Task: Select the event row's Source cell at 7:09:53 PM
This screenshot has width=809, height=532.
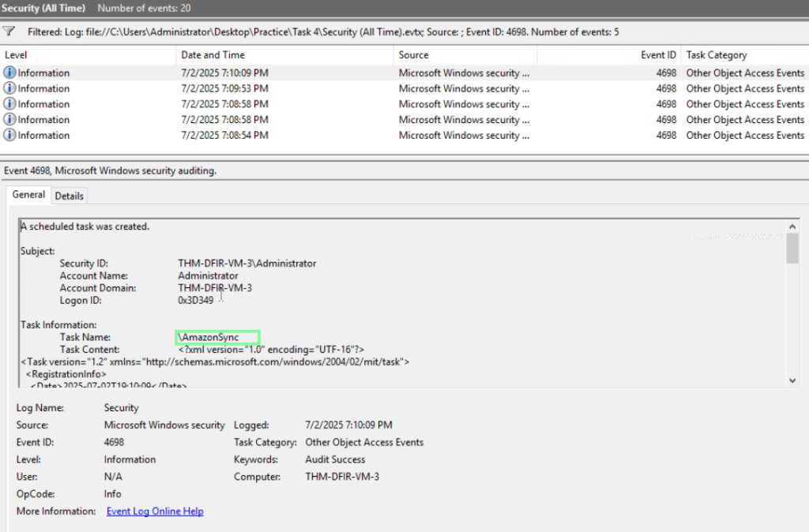Action: pyautogui.click(x=464, y=88)
